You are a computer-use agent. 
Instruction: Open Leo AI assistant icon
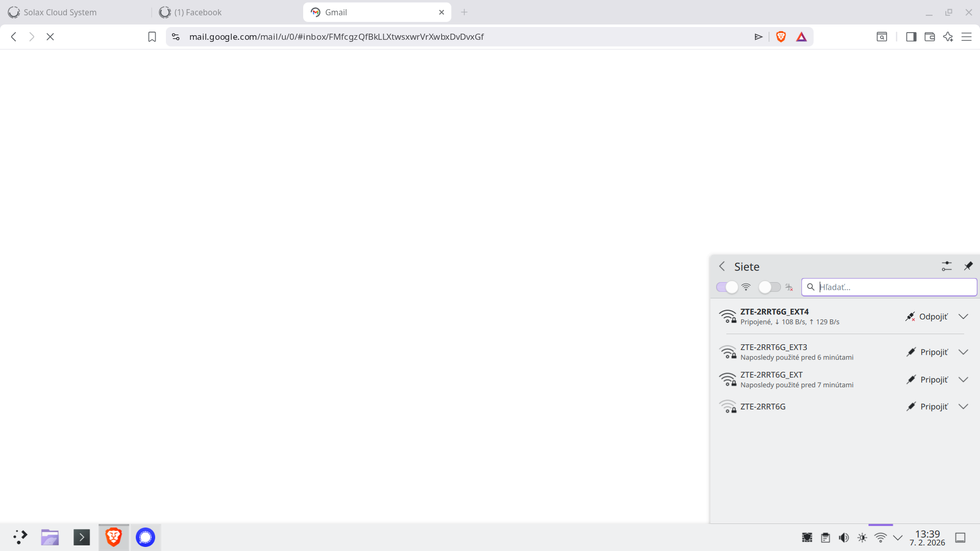pos(948,37)
